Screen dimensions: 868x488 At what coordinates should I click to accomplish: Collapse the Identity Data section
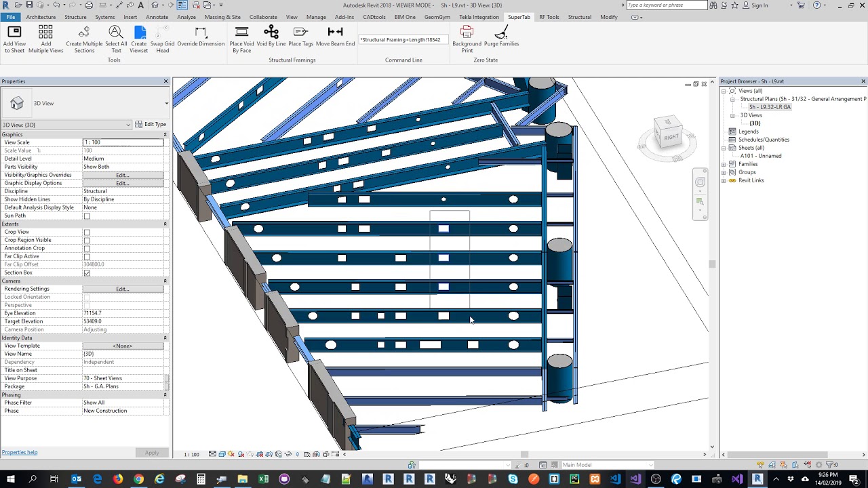pyautogui.click(x=165, y=338)
